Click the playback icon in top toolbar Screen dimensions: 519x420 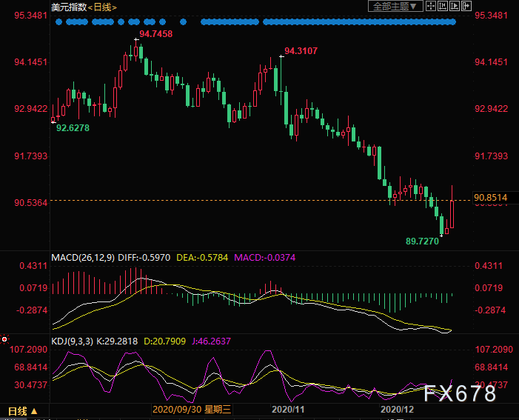(454, 6)
